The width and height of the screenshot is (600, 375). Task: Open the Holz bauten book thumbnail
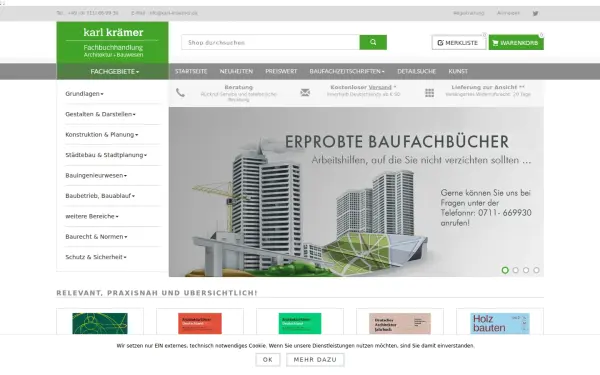tap(500, 323)
